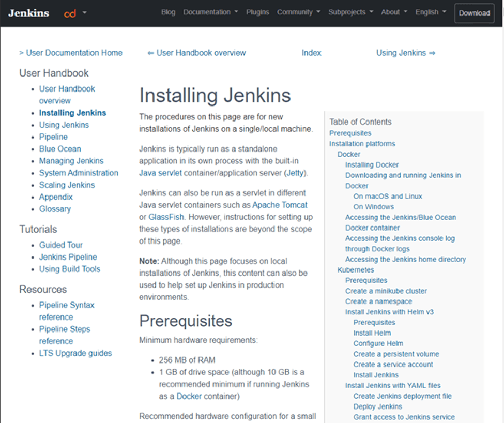Click the Blog menu item
Viewport: 504px width, 423px height.
tap(168, 12)
